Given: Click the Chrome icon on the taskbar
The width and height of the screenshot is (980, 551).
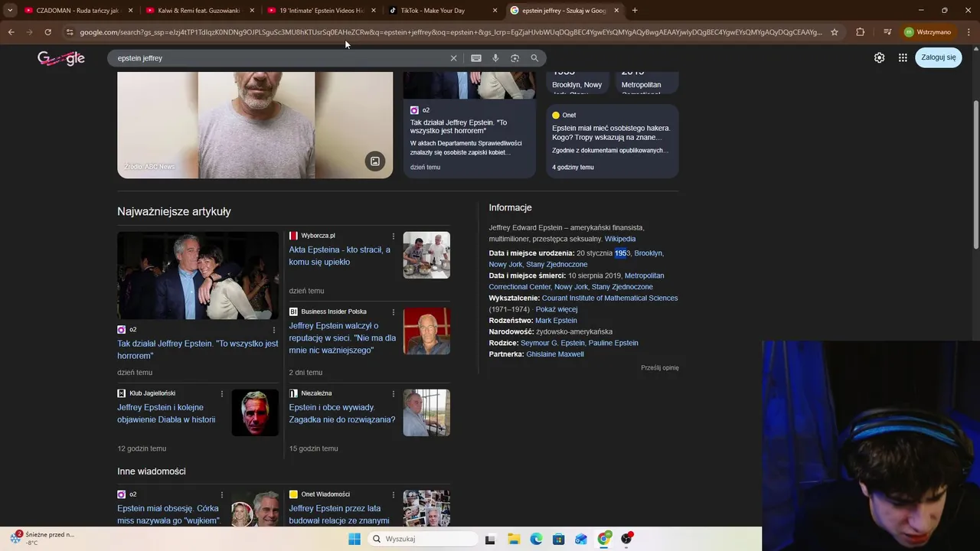Looking at the screenshot, I should coord(604,539).
